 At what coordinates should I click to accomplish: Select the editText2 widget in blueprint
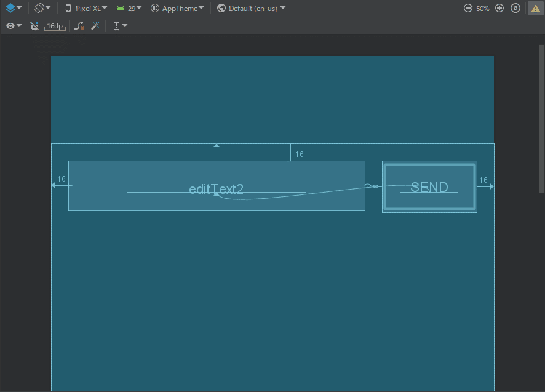217,186
